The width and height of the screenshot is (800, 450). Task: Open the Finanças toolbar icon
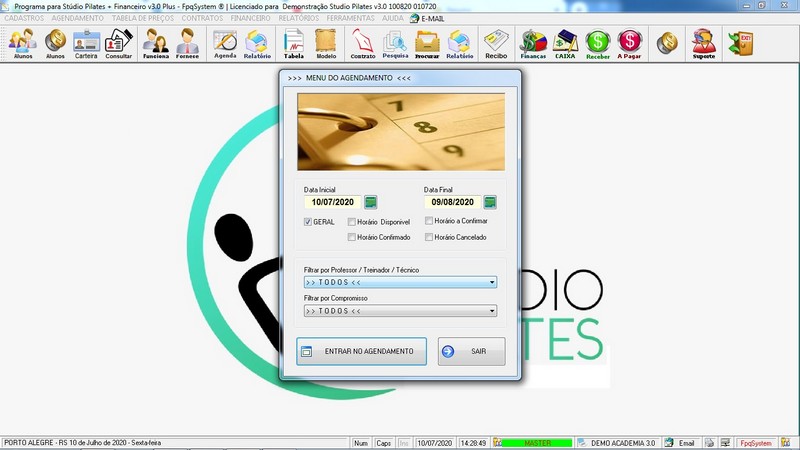[x=533, y=44]
